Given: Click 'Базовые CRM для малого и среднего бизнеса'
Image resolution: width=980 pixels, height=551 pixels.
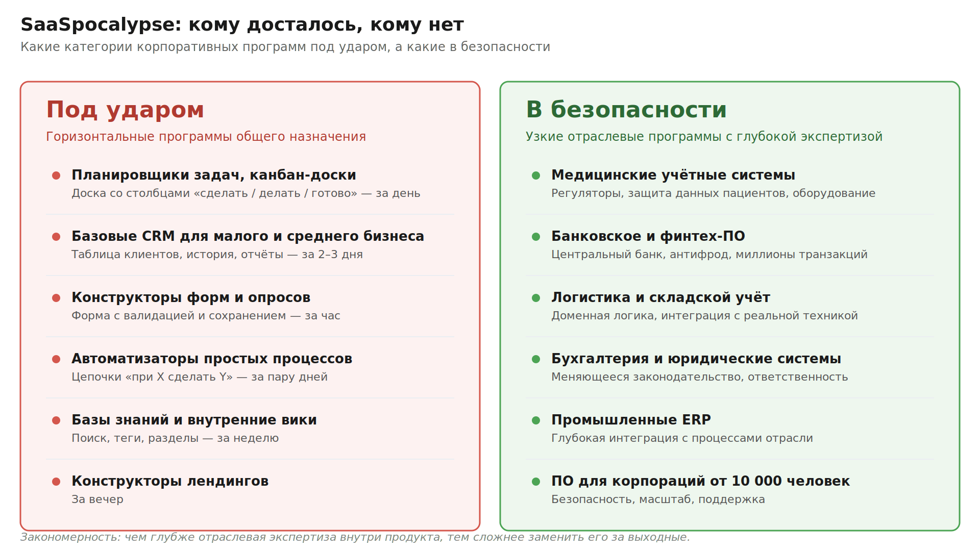Looking at the screenshot, I should point(248,236).
